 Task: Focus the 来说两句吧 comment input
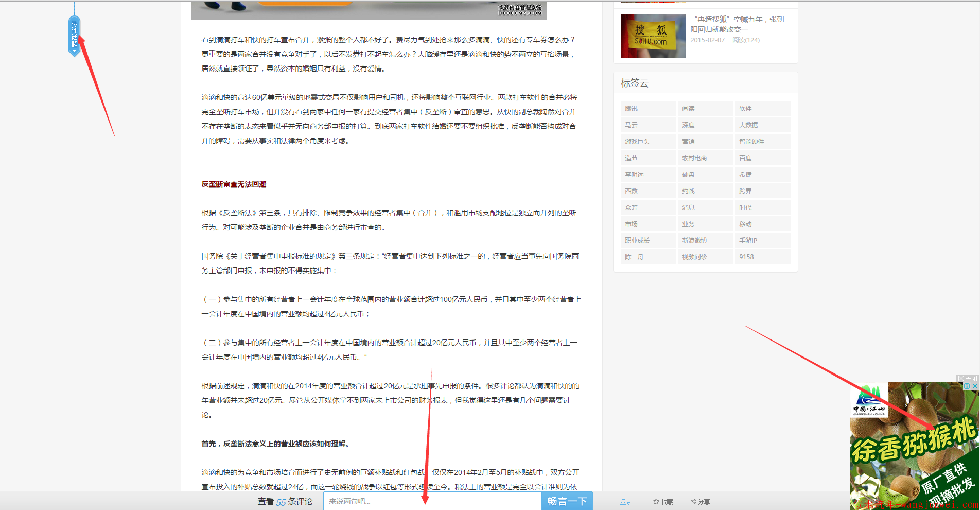(x=432, y=501)
